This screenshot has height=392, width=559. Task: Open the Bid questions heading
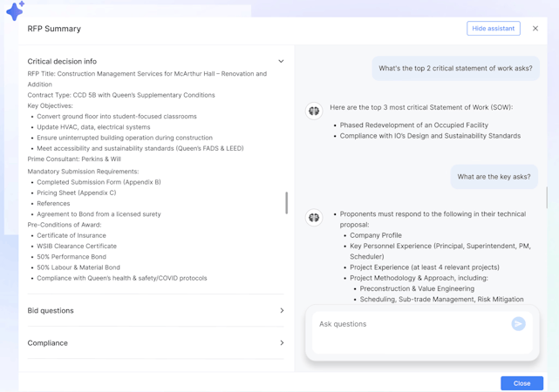(x=51, y=311)
